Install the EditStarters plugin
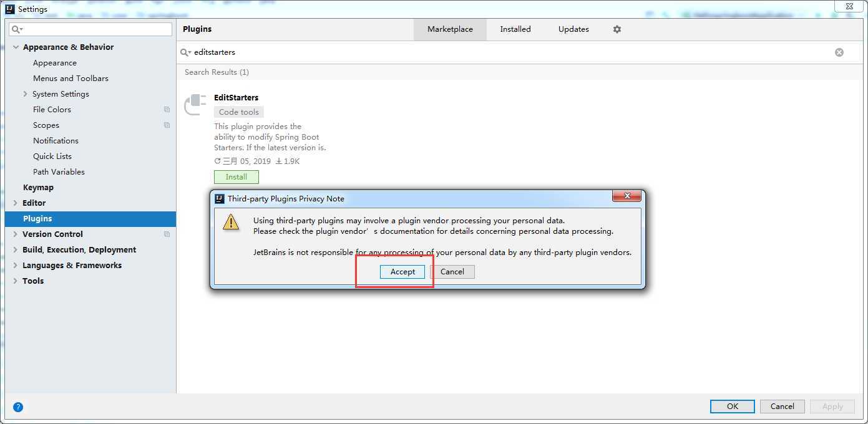 click(237, 177)
